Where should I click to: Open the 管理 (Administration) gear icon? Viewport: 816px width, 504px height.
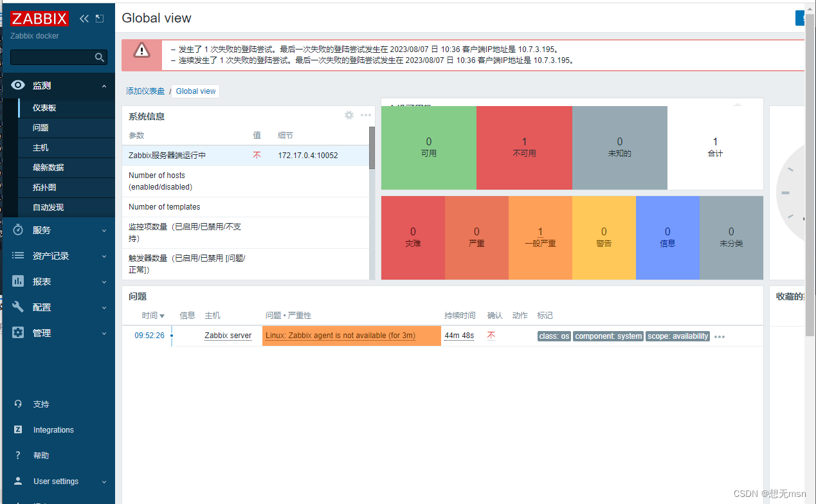(x=18, y=332)
